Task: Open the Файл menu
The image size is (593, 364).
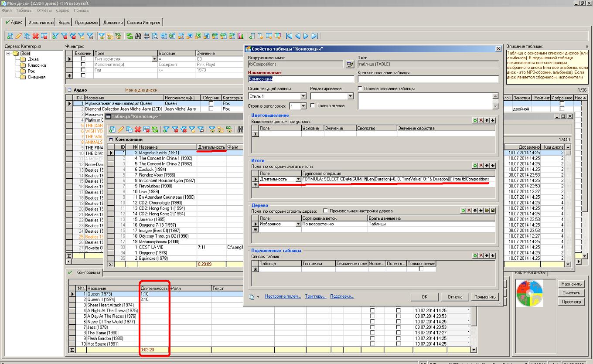Action: point(7,10)
